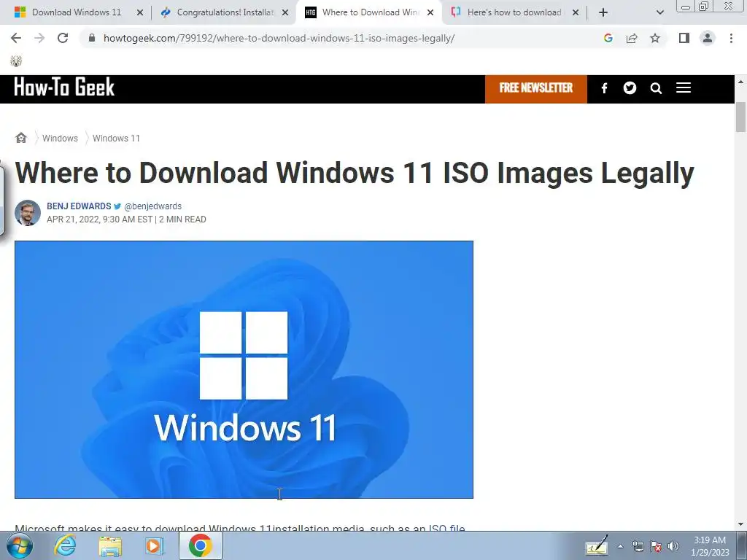Open the Windows 11 breadcrumb link
This screenshot has width=747, height=560.
coord(116,138)
